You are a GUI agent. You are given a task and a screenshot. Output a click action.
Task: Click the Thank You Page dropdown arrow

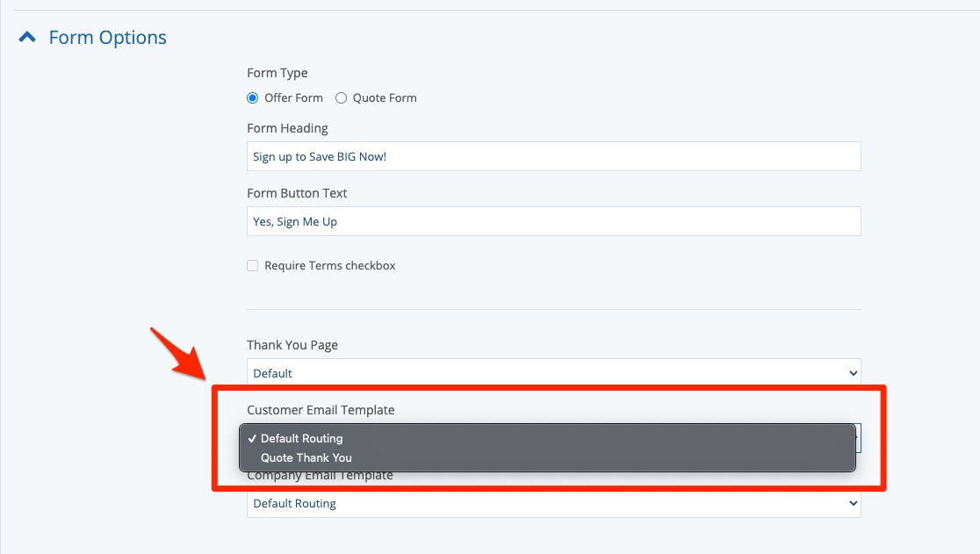pyautogui.click(x=853, y=373)
